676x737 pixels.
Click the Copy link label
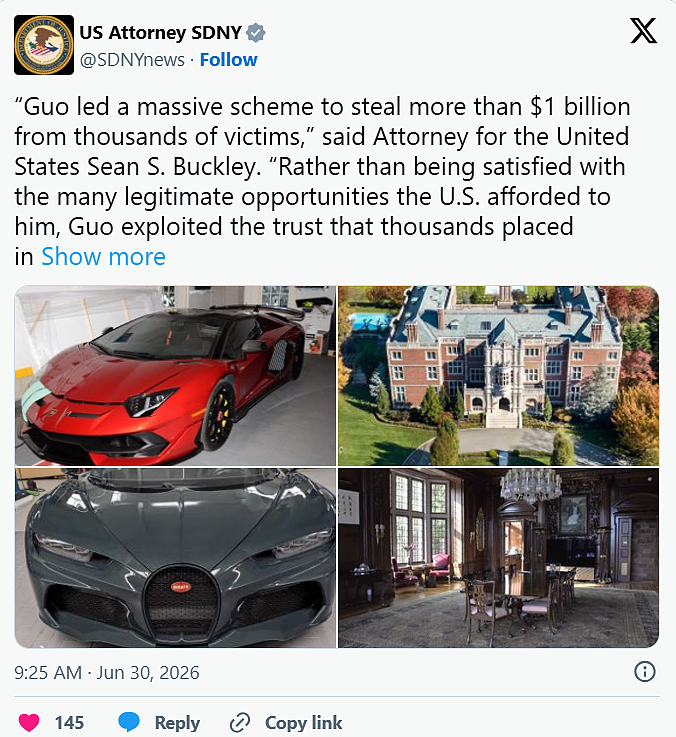click(304, 722)
